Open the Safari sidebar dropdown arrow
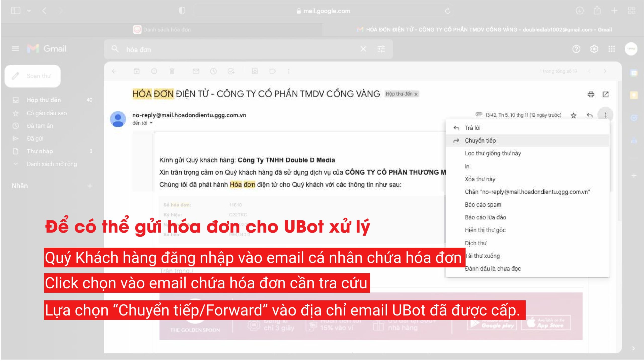644x362 pixels. coord(29,11)
